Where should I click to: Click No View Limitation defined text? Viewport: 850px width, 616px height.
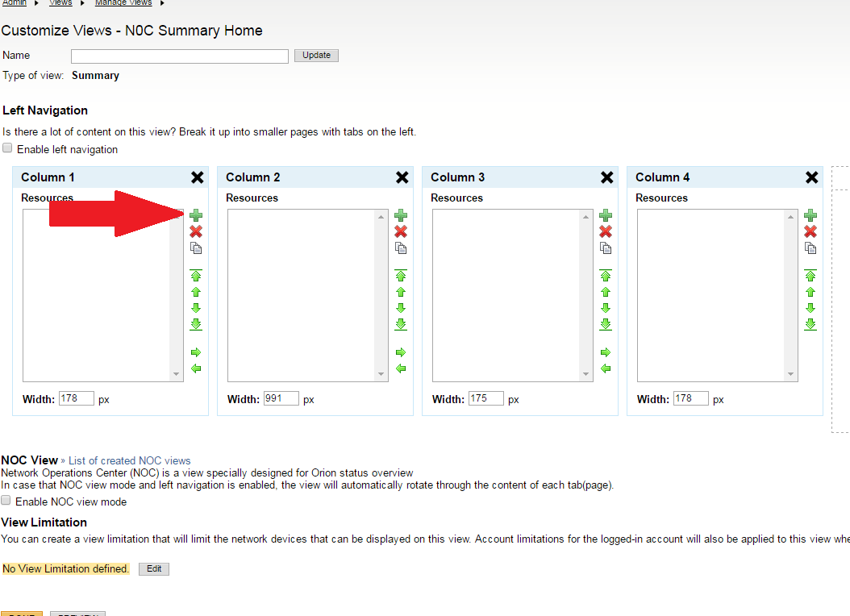tap(65, 569)
